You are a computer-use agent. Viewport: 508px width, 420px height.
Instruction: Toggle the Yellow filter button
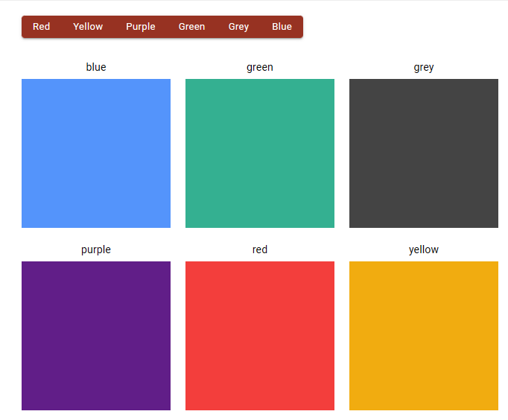point(88,27)
